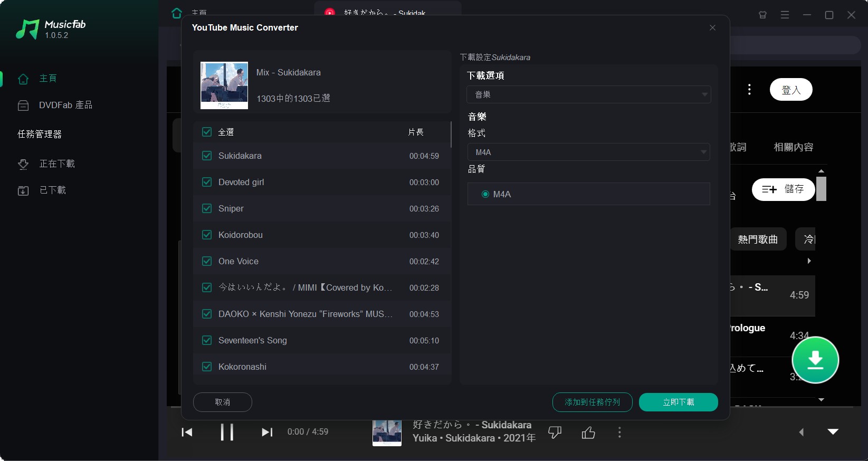Image resolution: width=868 pixels, height=461 pixels.
Task: Click the Yuika • Sukidakara • 2021年 text
Action: click(474, 438)
